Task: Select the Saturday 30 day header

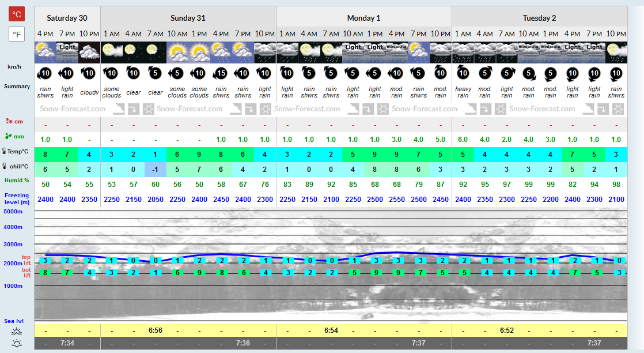Action: coord(67,18)
